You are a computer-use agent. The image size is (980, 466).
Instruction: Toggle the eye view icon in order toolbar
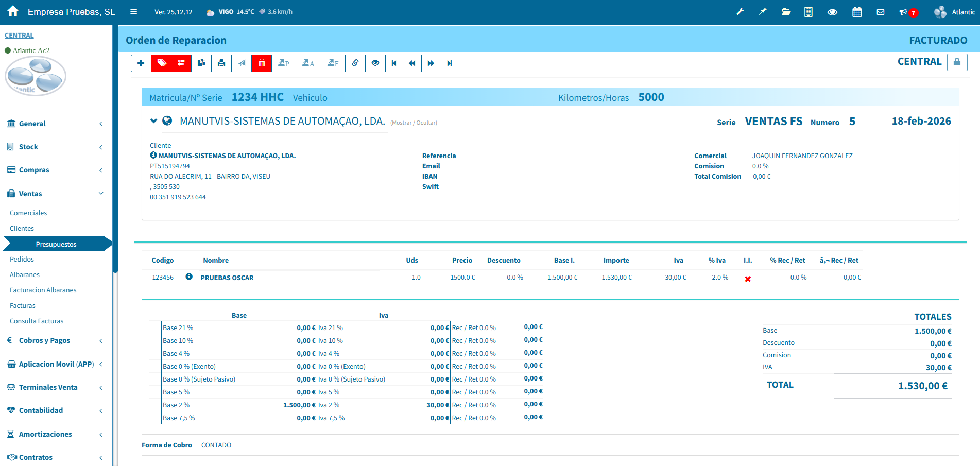375,63
